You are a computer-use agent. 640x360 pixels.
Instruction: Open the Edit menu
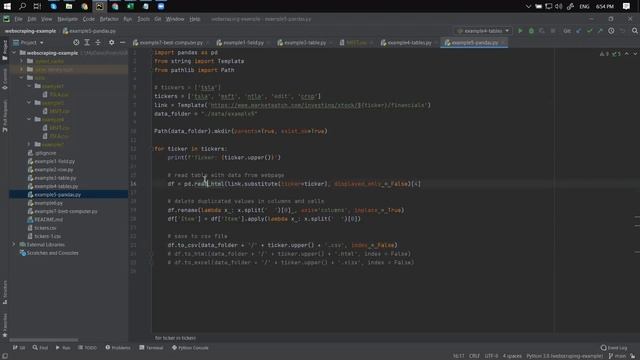(32, 19)
